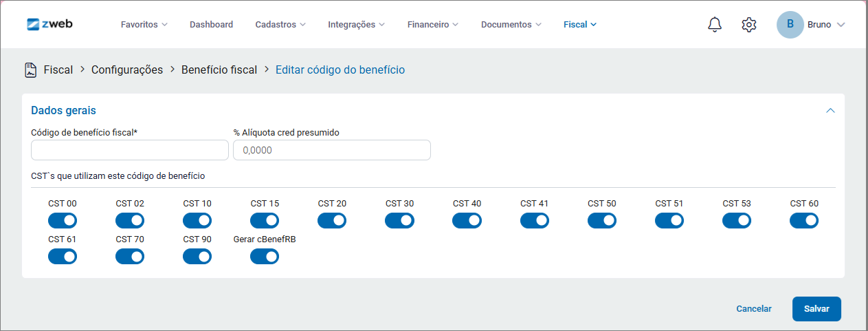Navigate to Benefício fiscal breadcrumb
Viewport: 868px width, 331px height.
[x=219, y=70]
